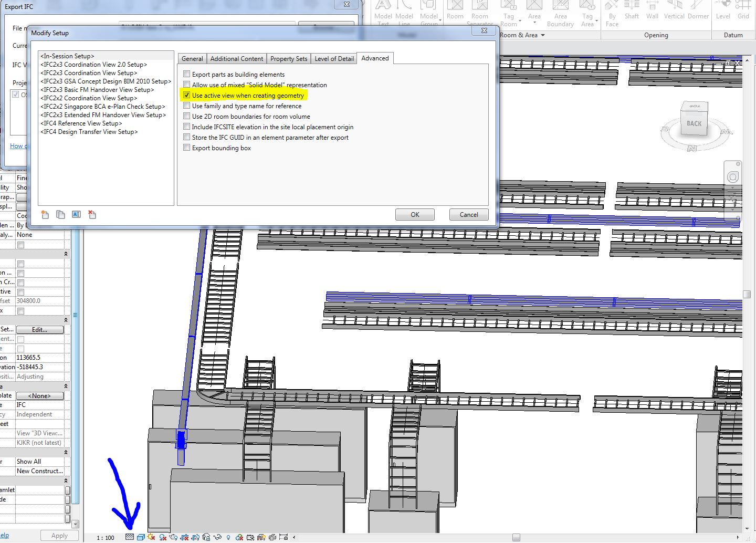Lock the 3D view orientation
This screenshot has width=756, height=543.
click(x=205, y=537)
